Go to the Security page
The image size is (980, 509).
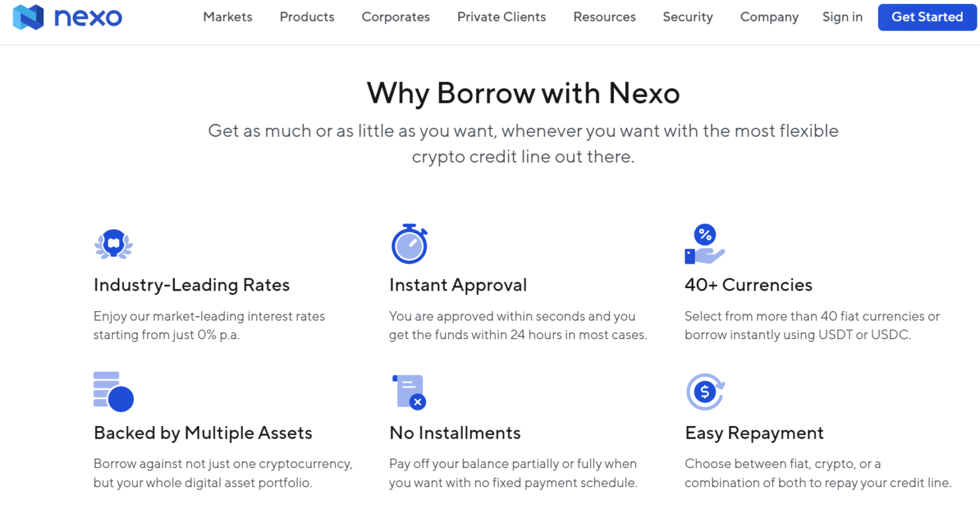[x=688, y=17]
